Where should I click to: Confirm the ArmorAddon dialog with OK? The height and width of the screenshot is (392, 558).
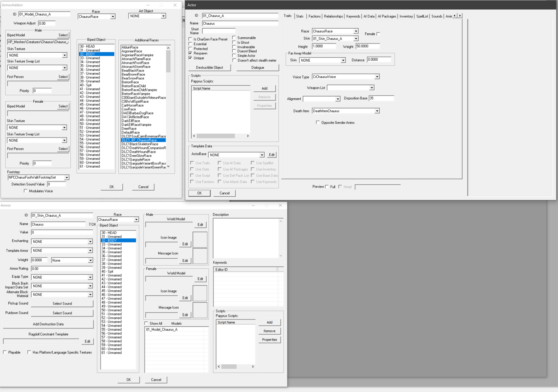[112, 187]
